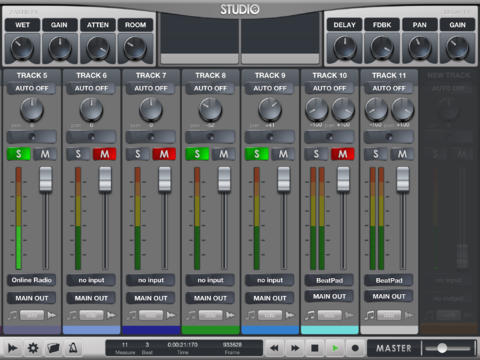The height and width of the screenshot is (360, 480).
Task: Unmute Track 6 with its red M
Action: click(104, 154)
